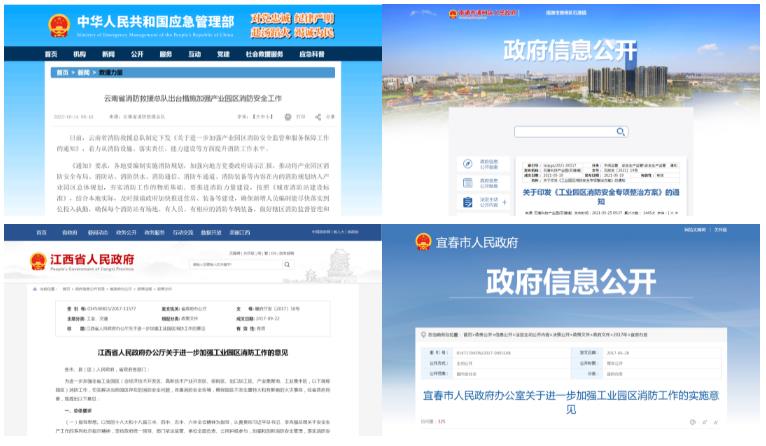
Task: Click the 法定主动公开内容 clipboard icon in the sidebar
Action: coord(466,203)
